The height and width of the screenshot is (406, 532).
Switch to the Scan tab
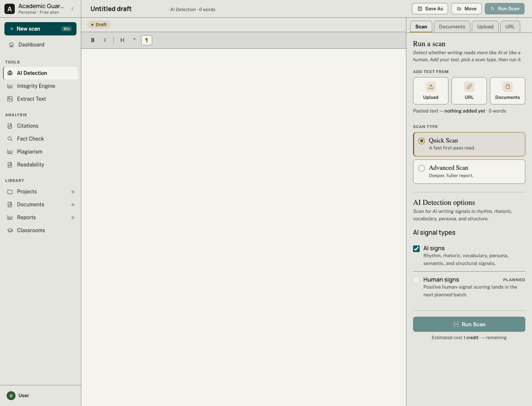(x=421, y=27)
